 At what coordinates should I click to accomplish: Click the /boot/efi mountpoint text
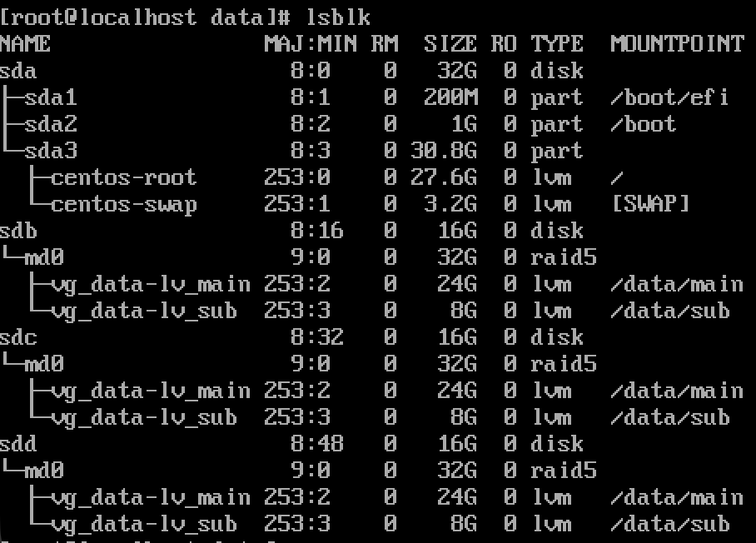[x=669, y=97]
